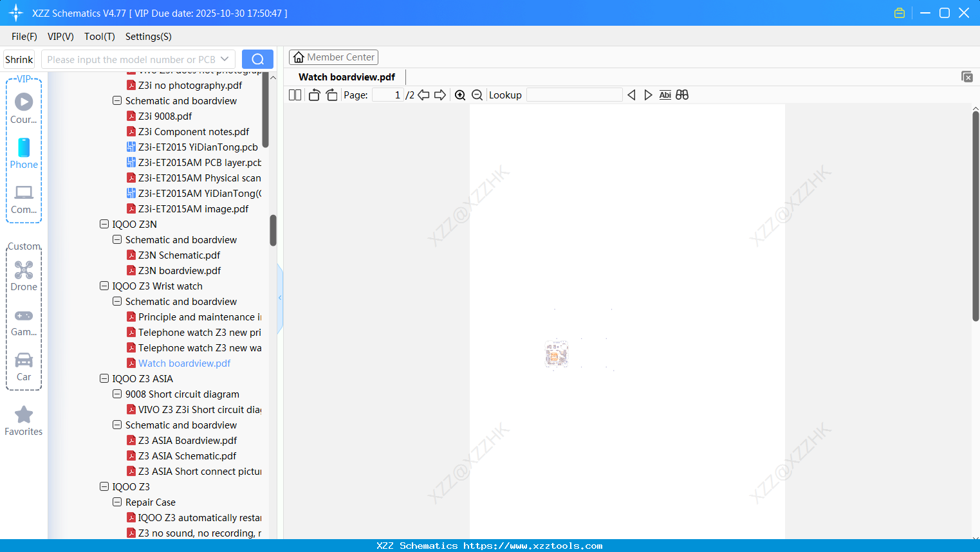
Task: Open the Settings(S) menu
Action: [149, 37]
